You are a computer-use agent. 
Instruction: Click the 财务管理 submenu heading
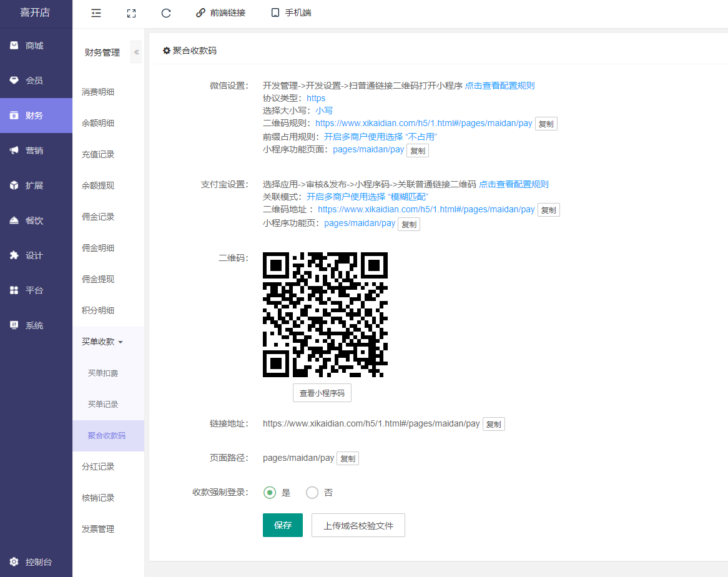[x=102, y=52]
